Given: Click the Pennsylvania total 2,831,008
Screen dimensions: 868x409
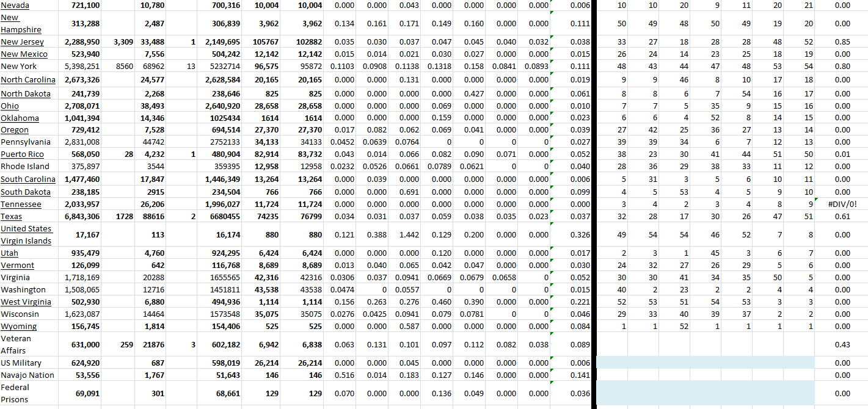Looking at the screenshot, I should [82, 142].
